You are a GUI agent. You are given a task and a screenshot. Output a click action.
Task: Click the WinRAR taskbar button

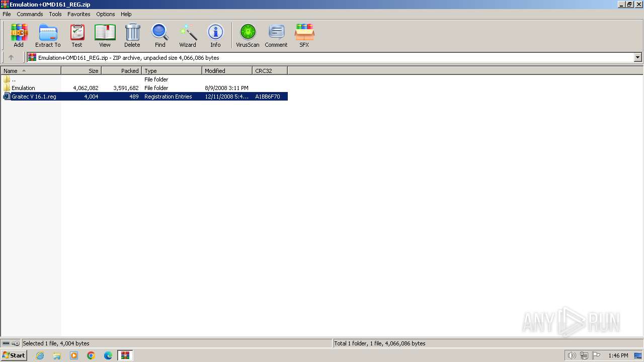(x=125, y=355)
